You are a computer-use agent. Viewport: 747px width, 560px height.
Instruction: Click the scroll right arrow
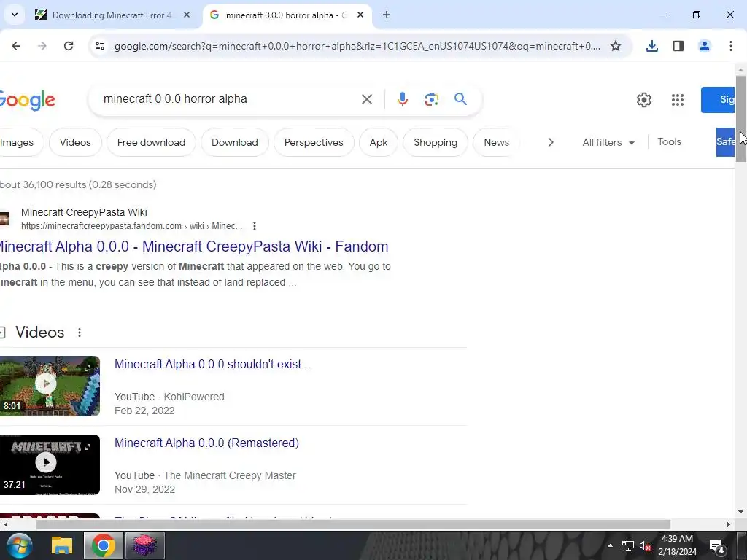click(728, 524)
